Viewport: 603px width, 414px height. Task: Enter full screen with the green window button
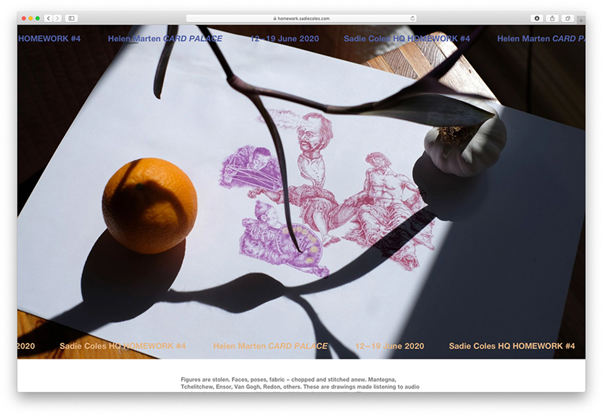[38, 18]
